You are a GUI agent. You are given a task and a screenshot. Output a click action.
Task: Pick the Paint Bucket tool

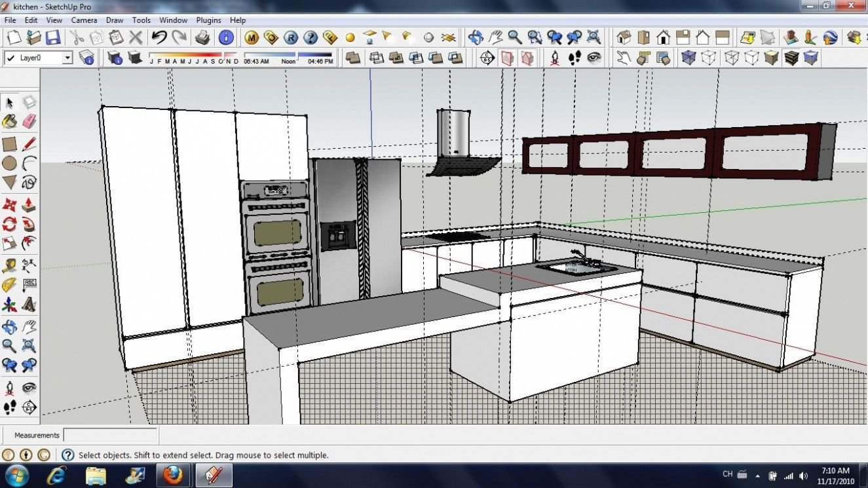[9, 122]
